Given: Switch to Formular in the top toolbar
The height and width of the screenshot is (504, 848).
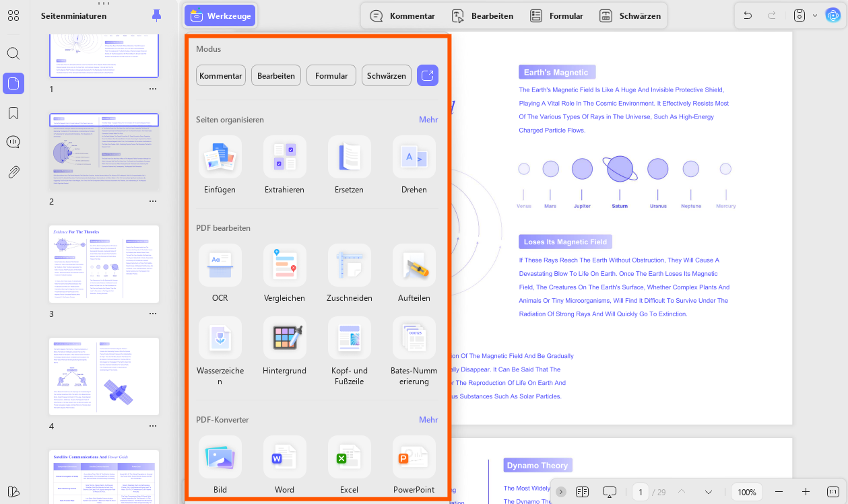Looking at the screenshot, I should coord(556,15).
